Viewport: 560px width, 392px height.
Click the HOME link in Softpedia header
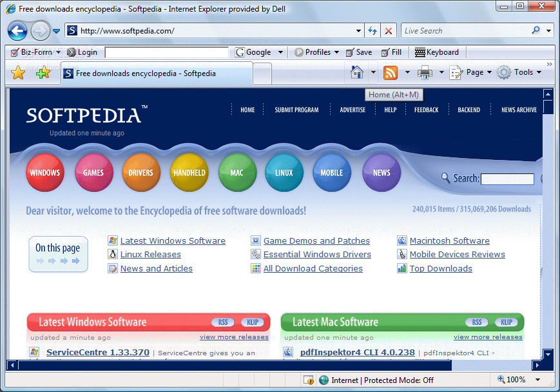247,110
